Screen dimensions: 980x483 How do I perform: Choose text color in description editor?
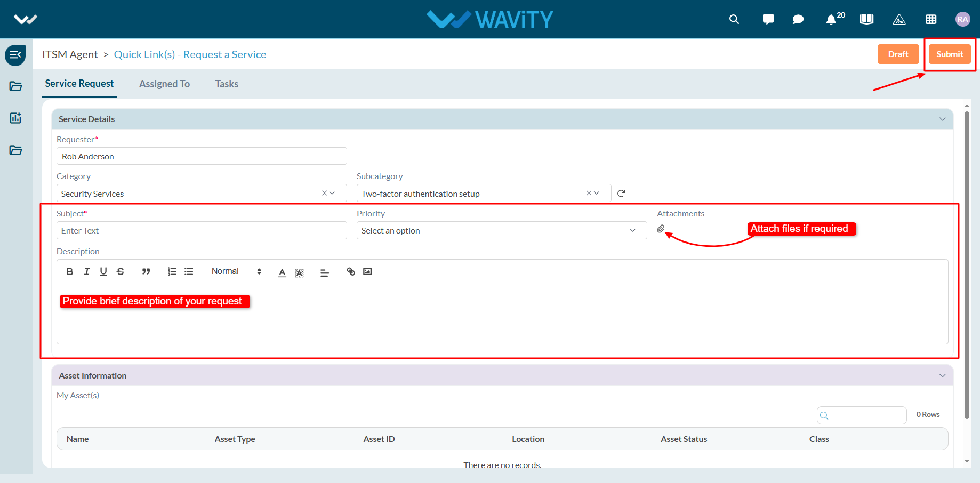282,272
